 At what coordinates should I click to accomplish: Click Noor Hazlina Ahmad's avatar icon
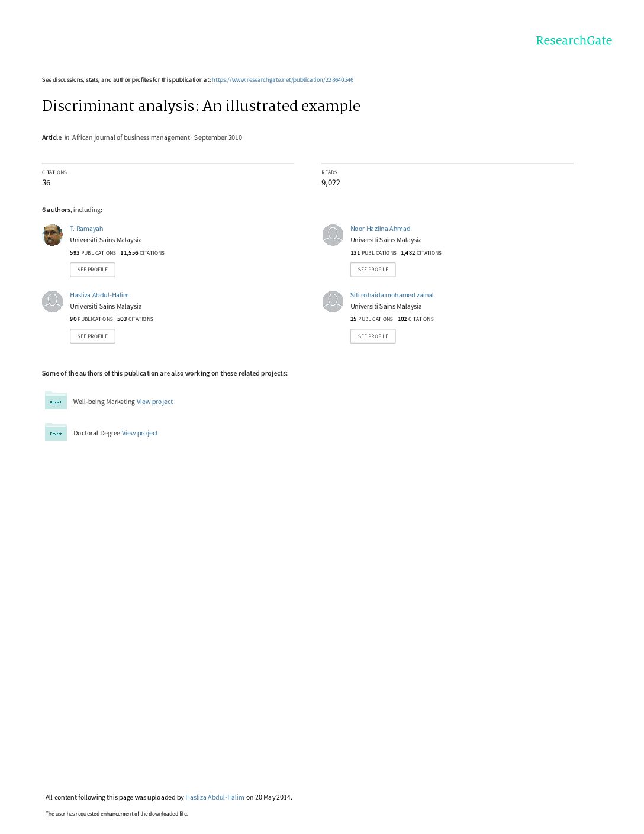(x=333, y=235)
